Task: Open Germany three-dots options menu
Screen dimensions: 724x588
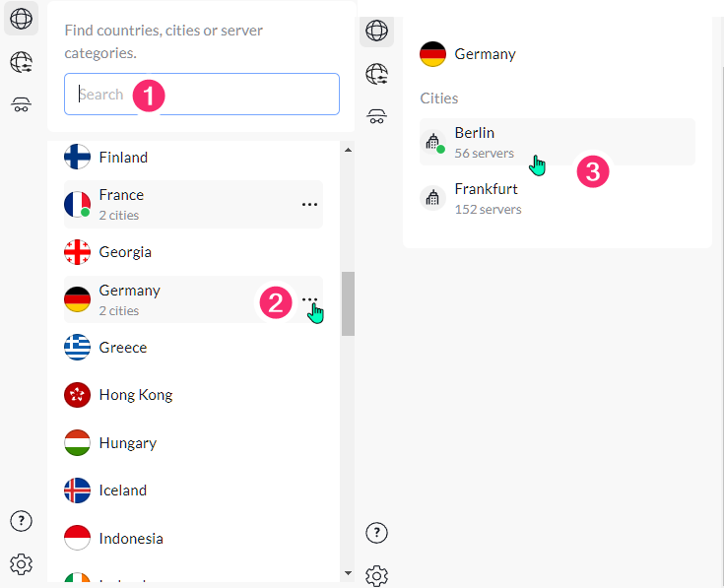Action: (x=309, y=299)
